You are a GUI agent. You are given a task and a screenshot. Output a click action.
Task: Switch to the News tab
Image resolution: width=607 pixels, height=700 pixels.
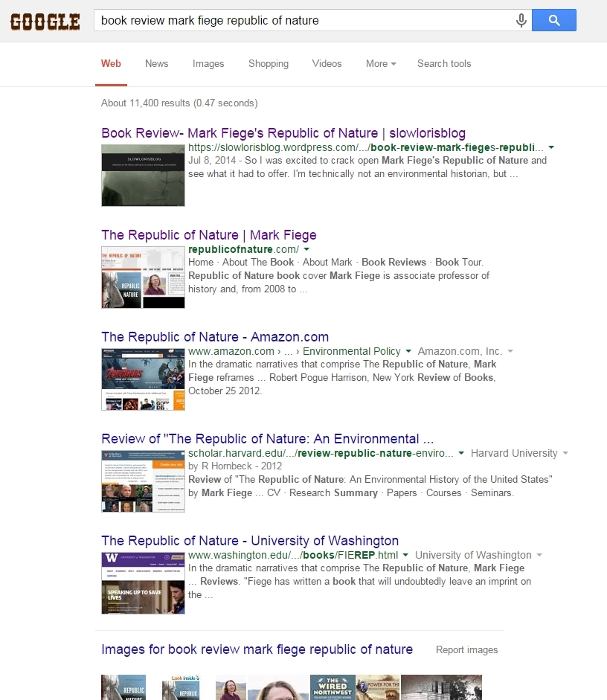pyautogui.click(x=156, y=64)
